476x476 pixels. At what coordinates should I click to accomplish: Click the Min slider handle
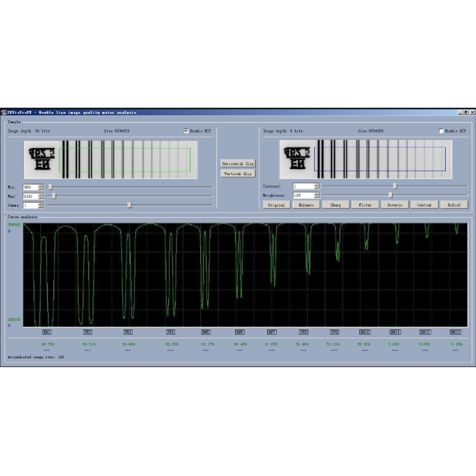coord(51,187)
